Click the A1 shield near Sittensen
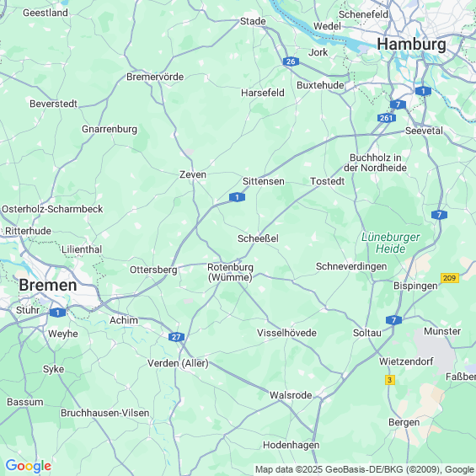The image size is (476, 476). point(237,197)
